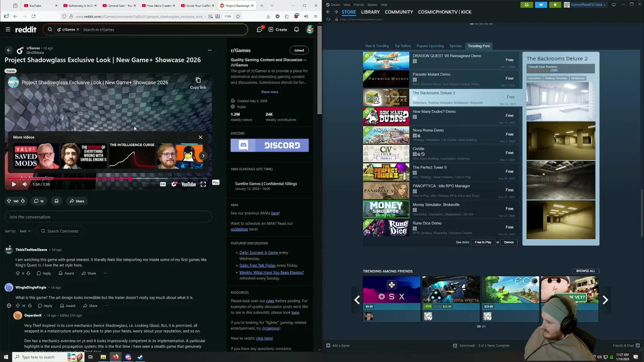Reply to ThisIsTheNewSleeve's comment
This screenshot has width=644, height=362.
[44, 274]
